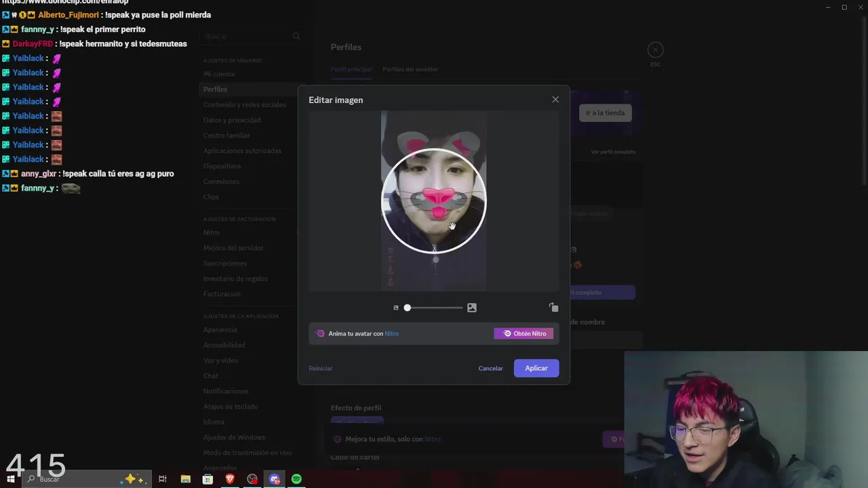The height and width of the screenshot is (488, 868).
Task: Click the Ver perfil completo link
Action: pos(613,152)
